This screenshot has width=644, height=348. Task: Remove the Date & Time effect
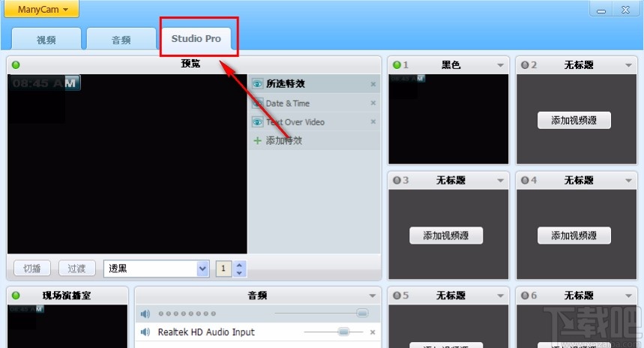[x=373, y=103]
